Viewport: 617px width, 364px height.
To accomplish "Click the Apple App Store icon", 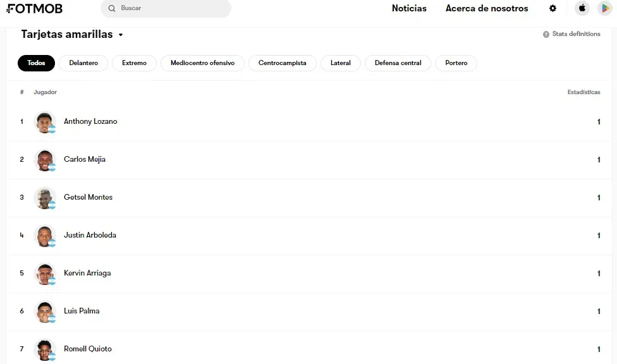I will tap(582, 8).
